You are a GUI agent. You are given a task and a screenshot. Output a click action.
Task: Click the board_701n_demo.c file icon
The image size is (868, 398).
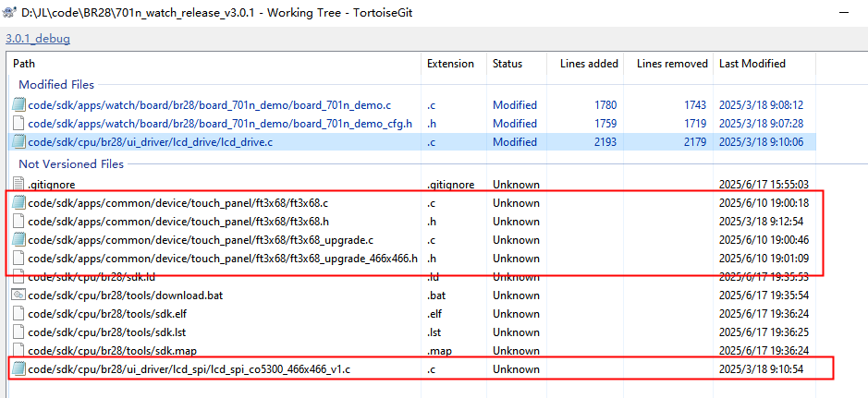pos(18,105)
